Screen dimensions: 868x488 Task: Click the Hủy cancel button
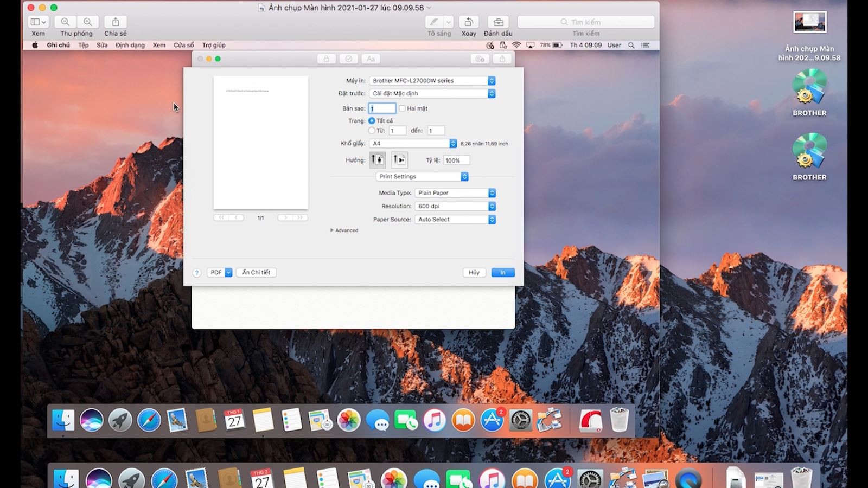[474, 273]
